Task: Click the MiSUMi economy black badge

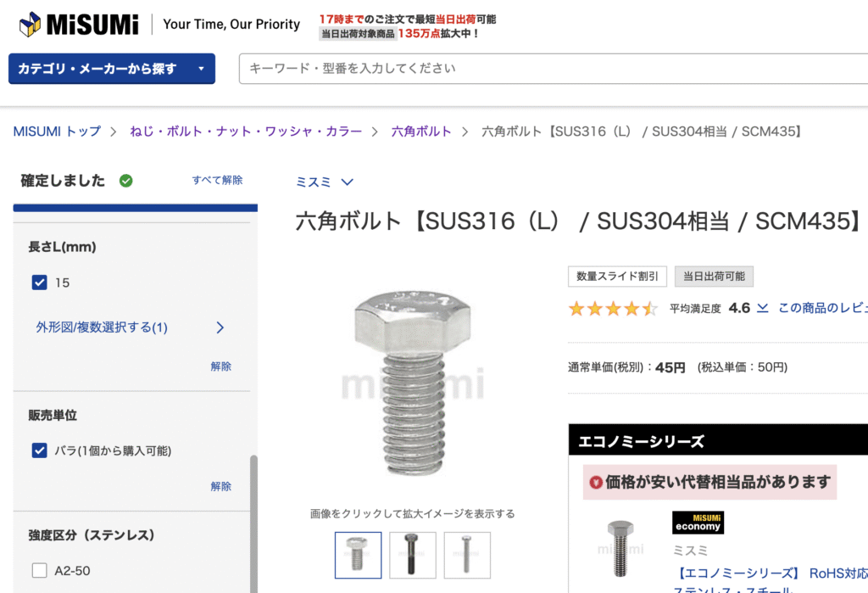Action: point(697,523)
